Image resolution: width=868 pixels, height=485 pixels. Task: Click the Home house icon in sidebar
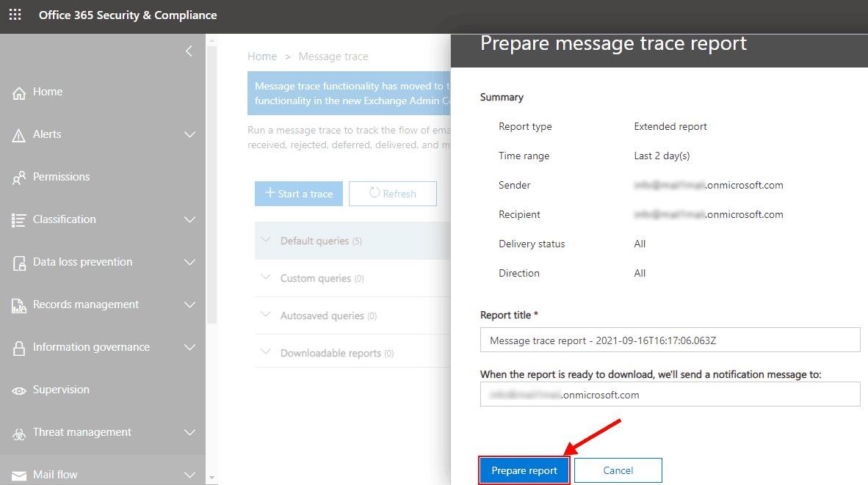(19, 92)
